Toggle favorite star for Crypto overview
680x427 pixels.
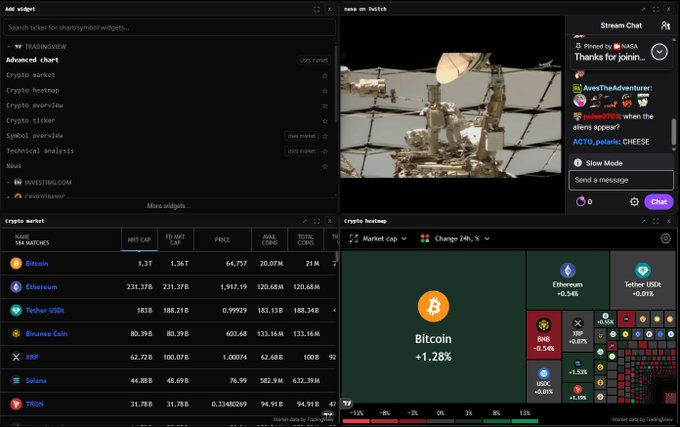[x=325, y=106]
